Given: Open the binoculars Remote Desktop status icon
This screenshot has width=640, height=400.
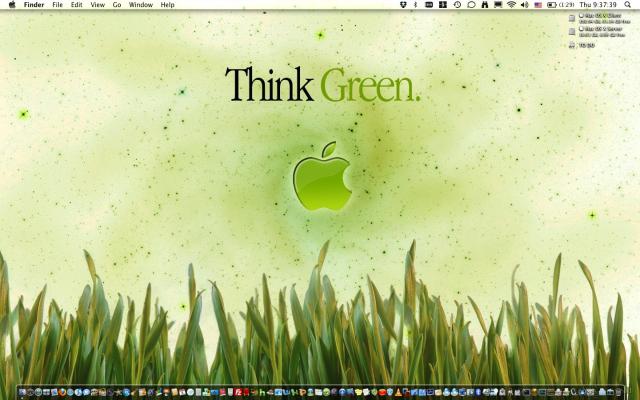Looking at the screenshot, I should tap(484, 4).
